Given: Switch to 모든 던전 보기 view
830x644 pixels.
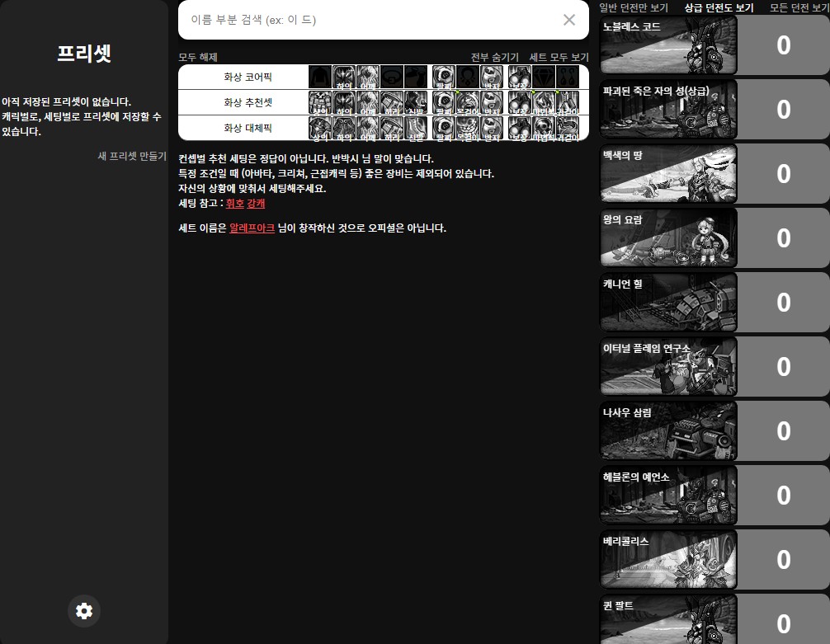Looking at the screenshot, I should (x=799, y=7).
